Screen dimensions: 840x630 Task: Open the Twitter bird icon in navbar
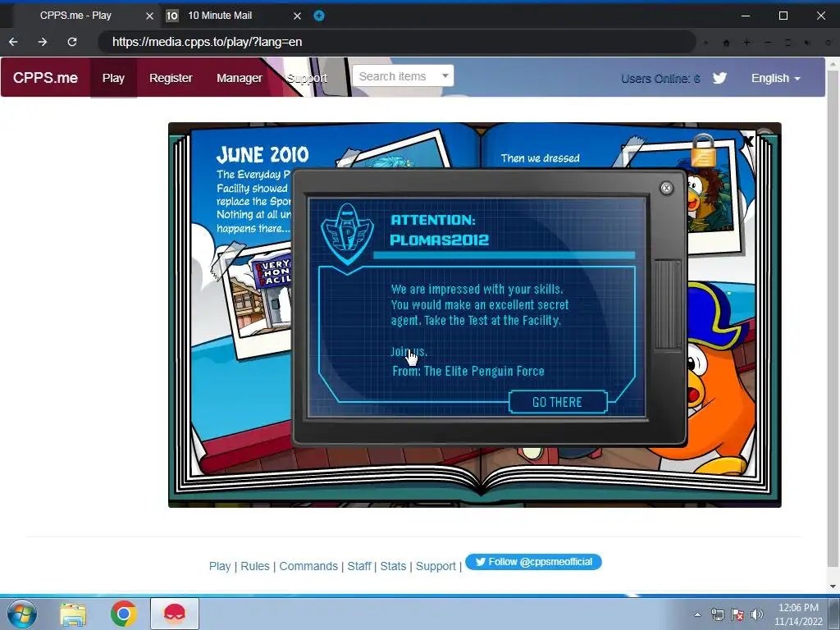pyautogui.click(x=720, y=78)
